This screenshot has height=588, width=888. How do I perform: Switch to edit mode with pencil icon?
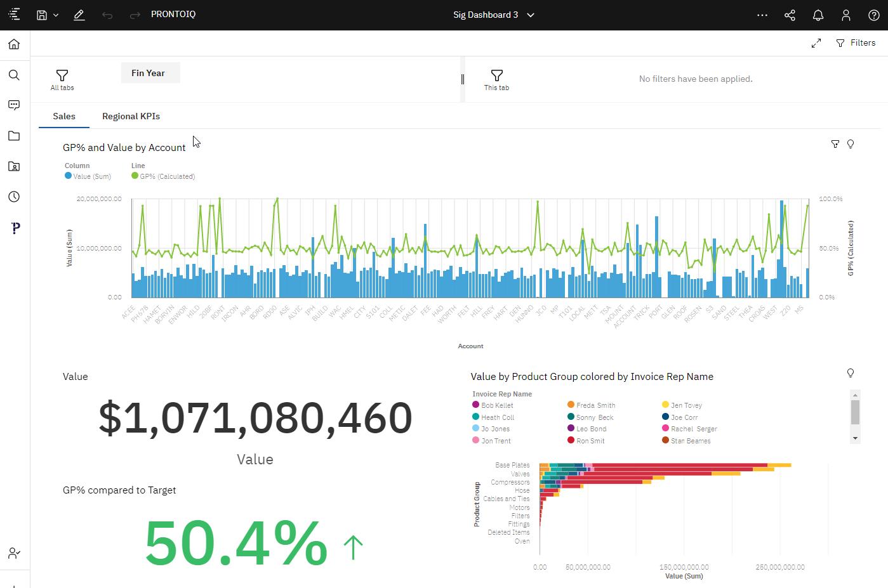(x=79, y=15)
